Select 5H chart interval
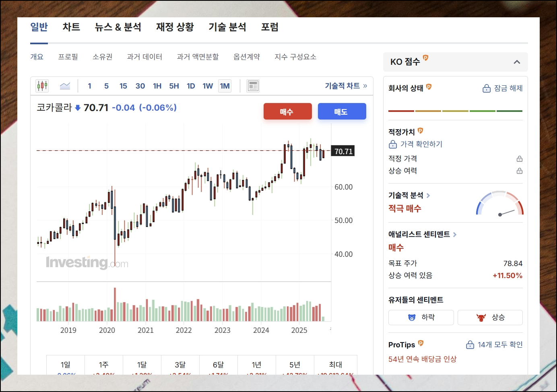 pyautogui.click(x=174, y=86)
